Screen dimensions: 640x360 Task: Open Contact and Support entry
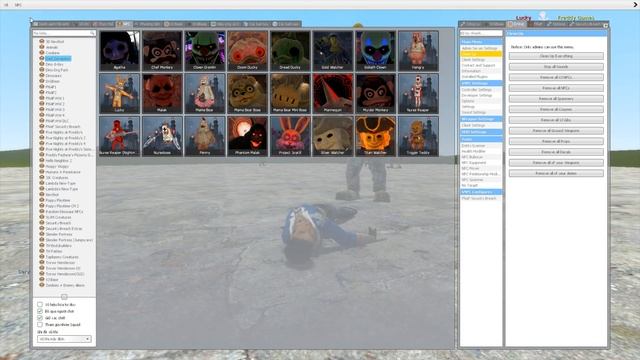481,65
